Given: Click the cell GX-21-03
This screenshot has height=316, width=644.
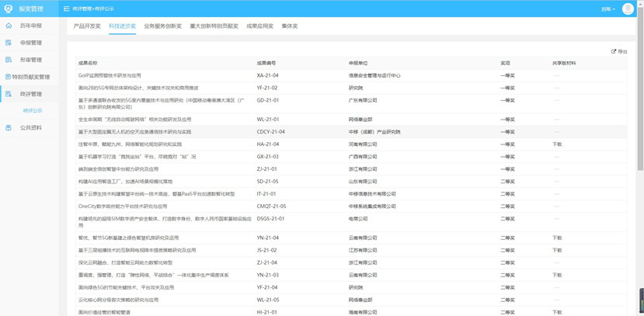Looking at the screenshot, I should pyautogui.click(x=268, y=157).
